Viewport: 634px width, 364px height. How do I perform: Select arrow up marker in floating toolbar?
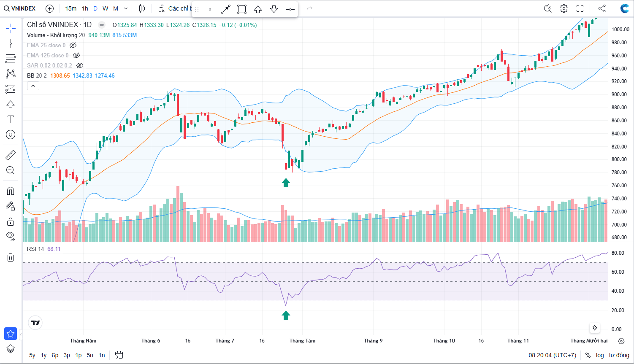click(258, 9)
